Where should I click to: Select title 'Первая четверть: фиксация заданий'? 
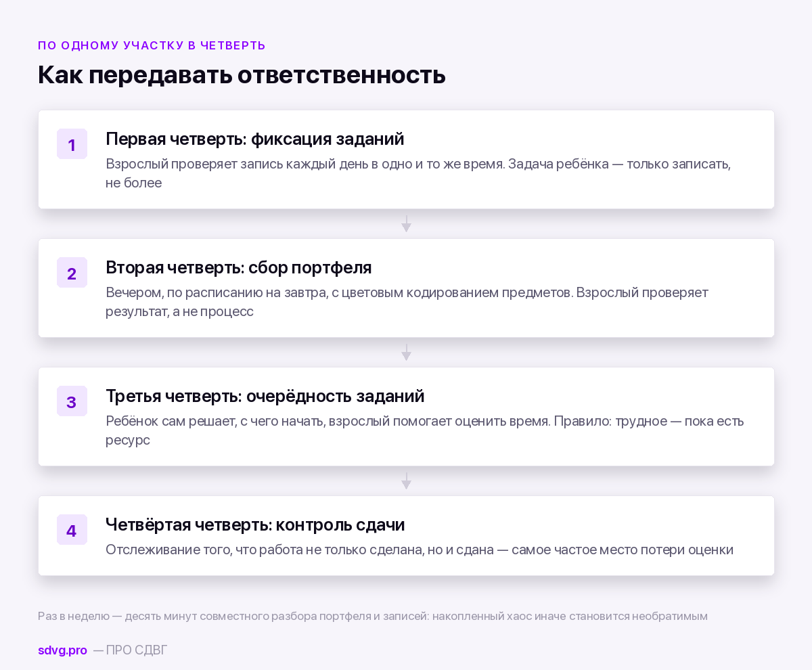pos(254,139)
